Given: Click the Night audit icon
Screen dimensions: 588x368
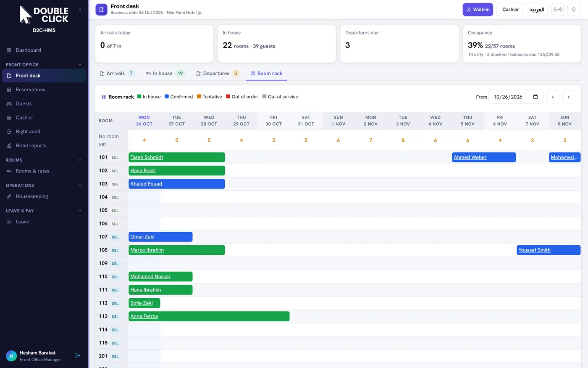Looking at the screenshot, I should click(9, 132).
